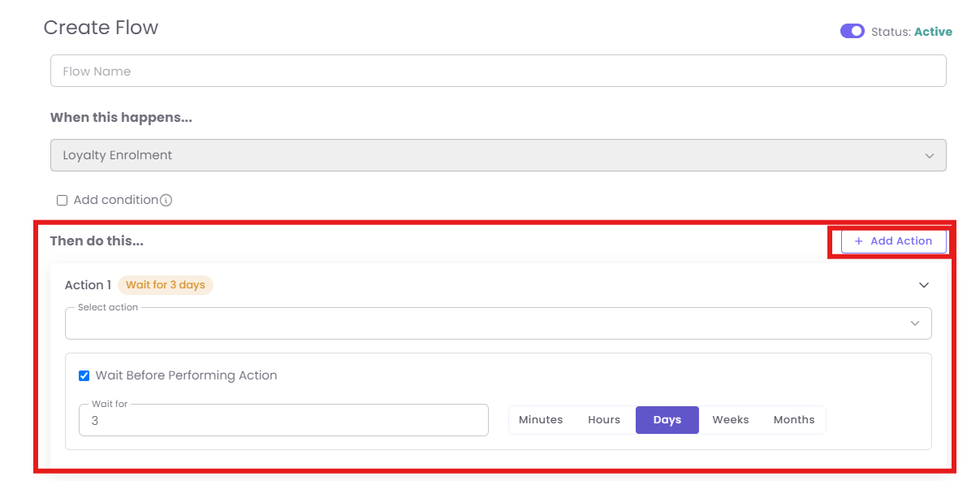The height and width of the screenshot is (481, 980).
Task: Click the Flow Name text field
Action: [497, 71]
